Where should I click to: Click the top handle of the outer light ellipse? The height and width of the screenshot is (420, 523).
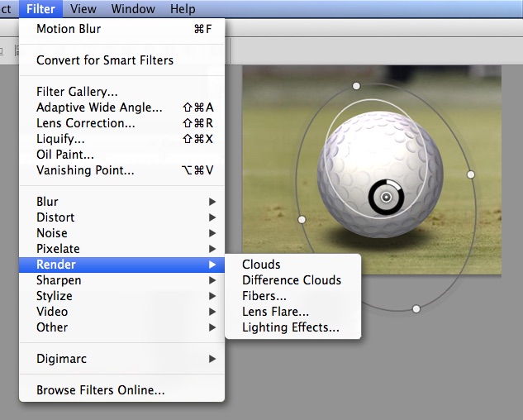click(356, 85)
